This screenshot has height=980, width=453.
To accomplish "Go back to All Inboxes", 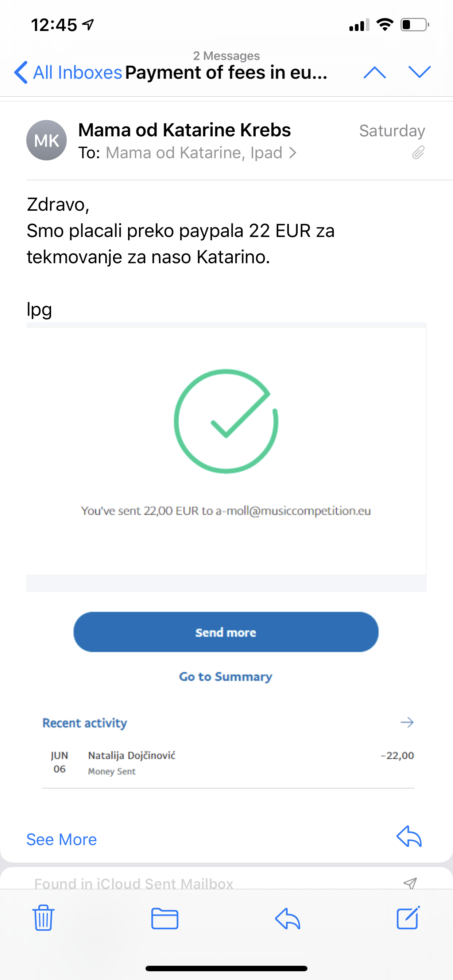I will (x=69, y=72).
